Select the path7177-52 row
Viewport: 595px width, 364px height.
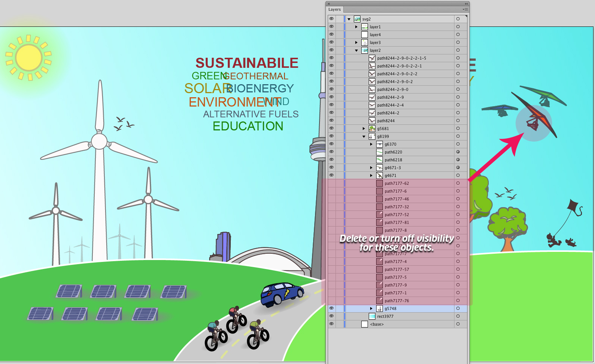[x=397, y=215]
